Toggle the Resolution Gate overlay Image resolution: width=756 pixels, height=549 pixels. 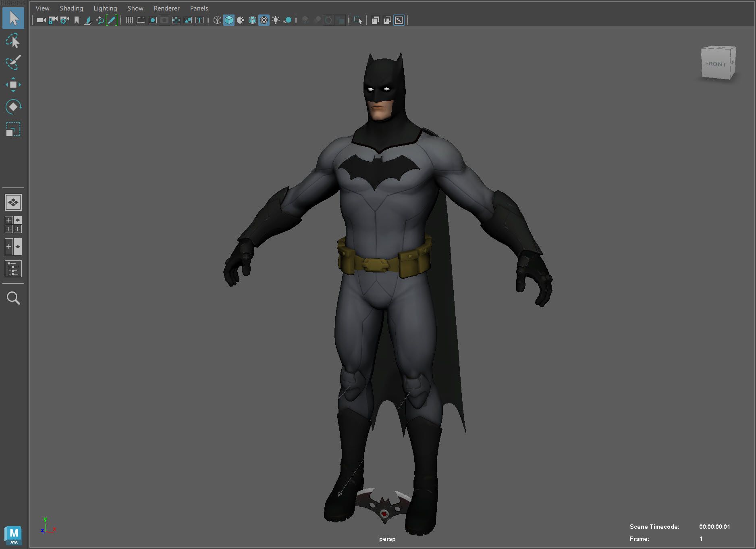(153, 20)
